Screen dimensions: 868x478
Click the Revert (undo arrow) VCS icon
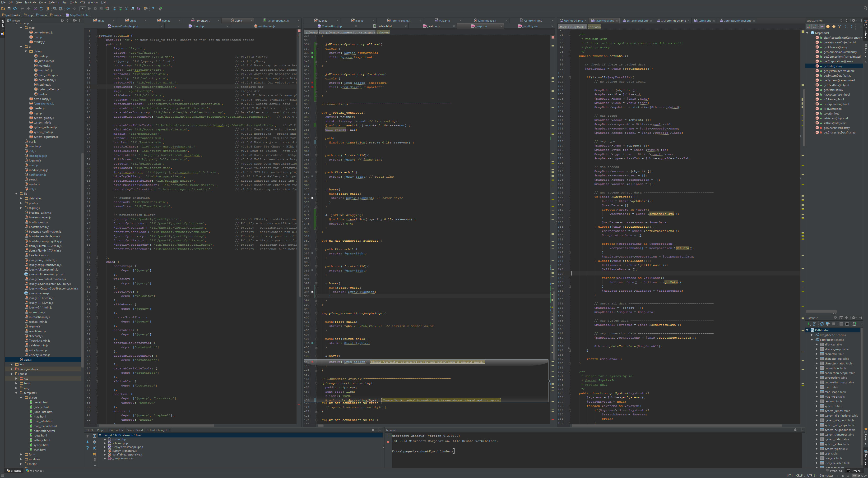(138, 9)
